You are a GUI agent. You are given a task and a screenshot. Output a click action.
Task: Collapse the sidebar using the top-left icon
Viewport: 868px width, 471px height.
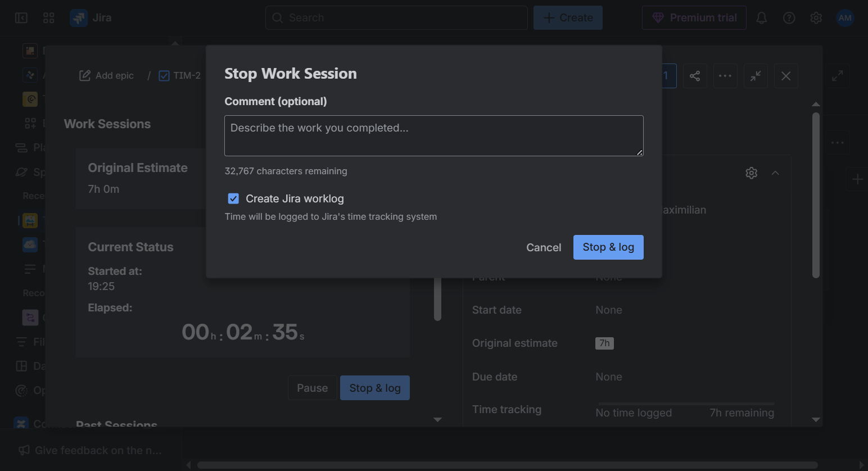(x=21, y=18)
